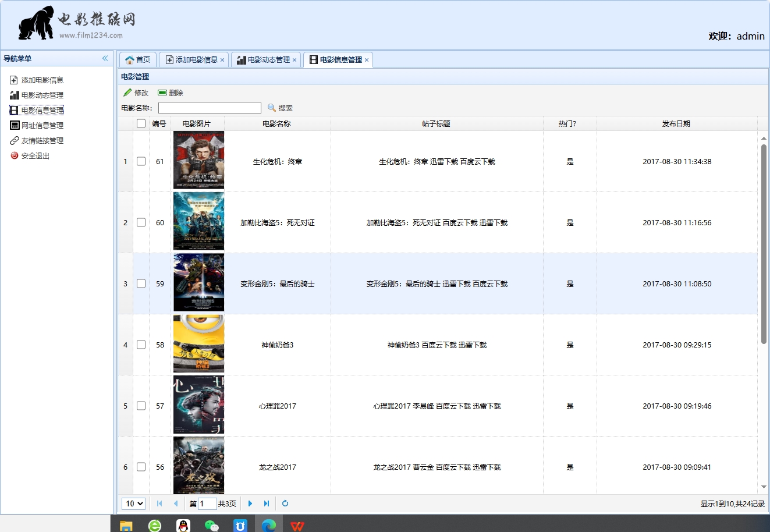Open the WeChat icon in taskbar
770x532 pixels.
212,526
